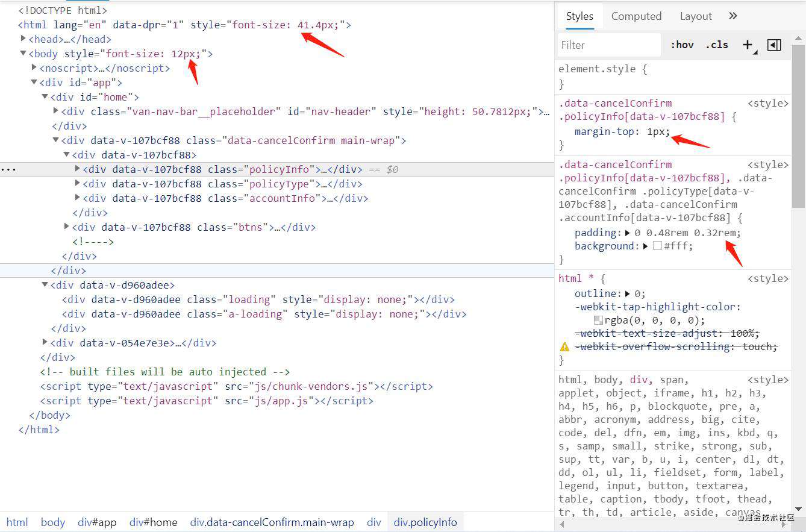The height and width of the screenshot is (532, 806).
Task: Collapse the data-cancelConfirm main-wrap div
Action: [x=56, y=140]
